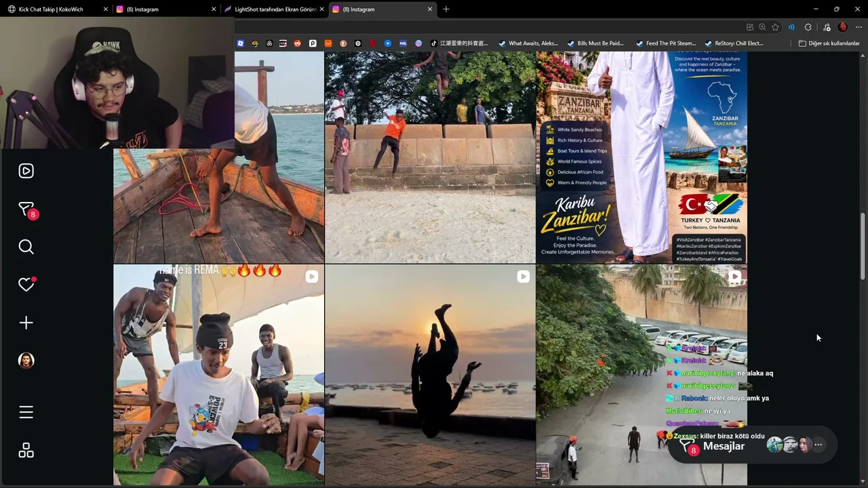The width and height of the screenshot is (868, 488).
Task: Open the app install icon in address bar
Action: pos(749,27)
